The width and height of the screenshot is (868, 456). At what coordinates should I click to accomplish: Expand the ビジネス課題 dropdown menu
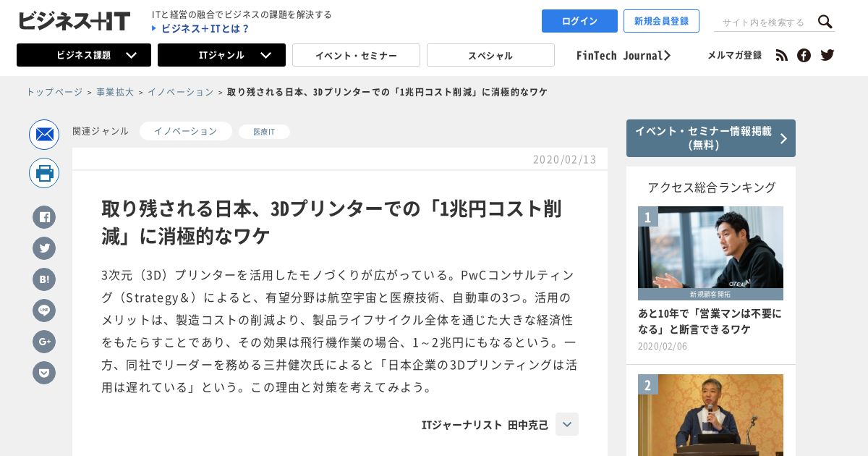(84, 55)
